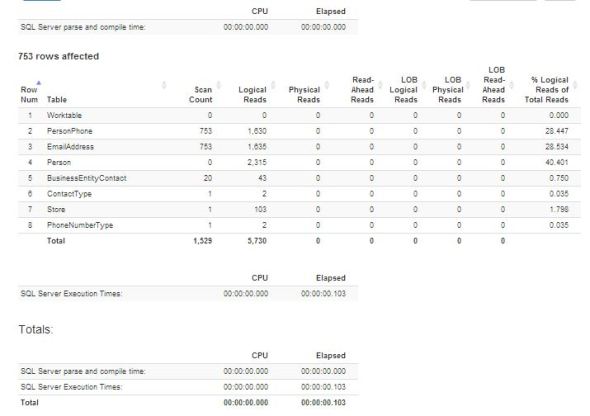Click the '753 rows affected' text

coord(59,56)
